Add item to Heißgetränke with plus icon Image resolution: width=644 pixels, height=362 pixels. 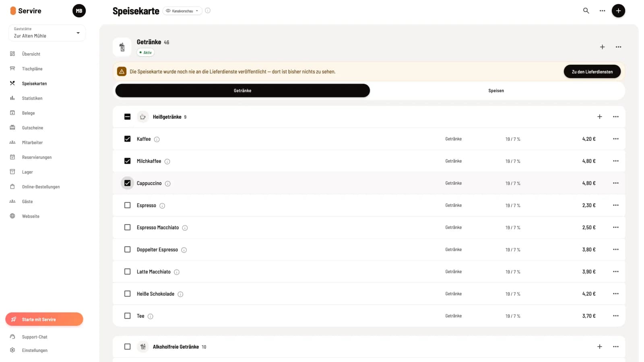(x=600, y=117)
